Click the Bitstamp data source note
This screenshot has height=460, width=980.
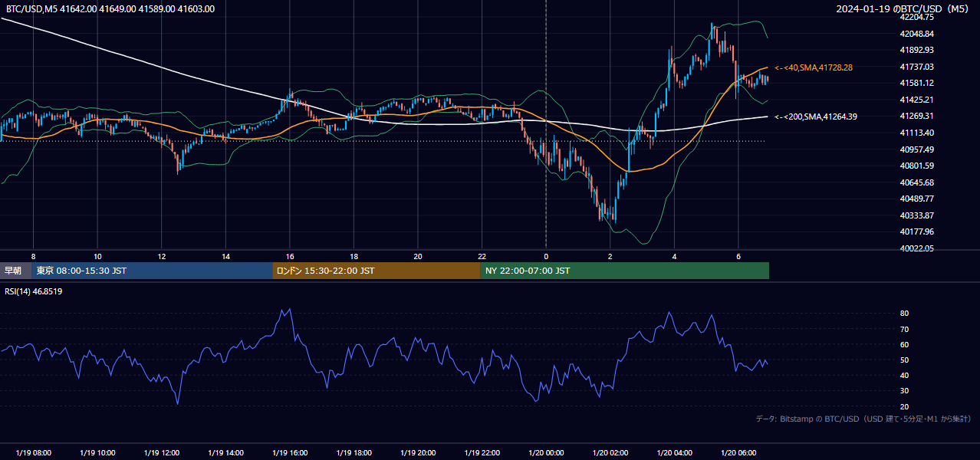click(x=863, y=419)
